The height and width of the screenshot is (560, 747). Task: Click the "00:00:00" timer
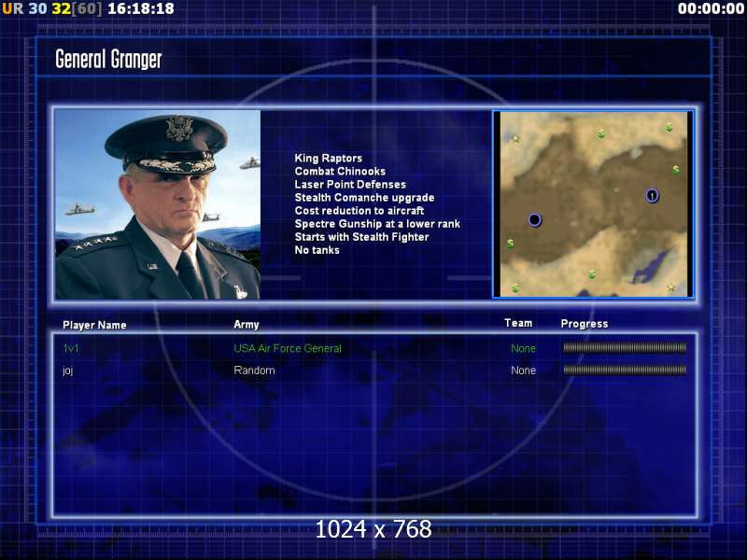click(x=711, y=8)
